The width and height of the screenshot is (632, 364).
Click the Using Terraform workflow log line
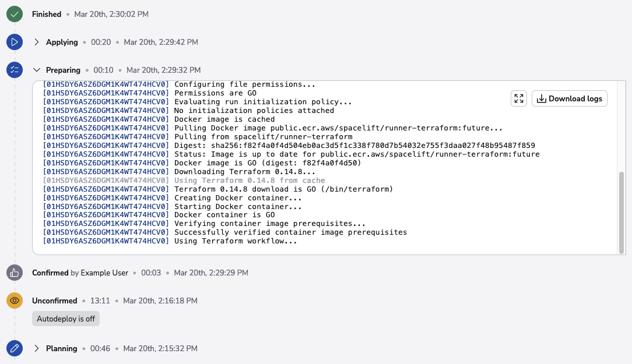236,241
